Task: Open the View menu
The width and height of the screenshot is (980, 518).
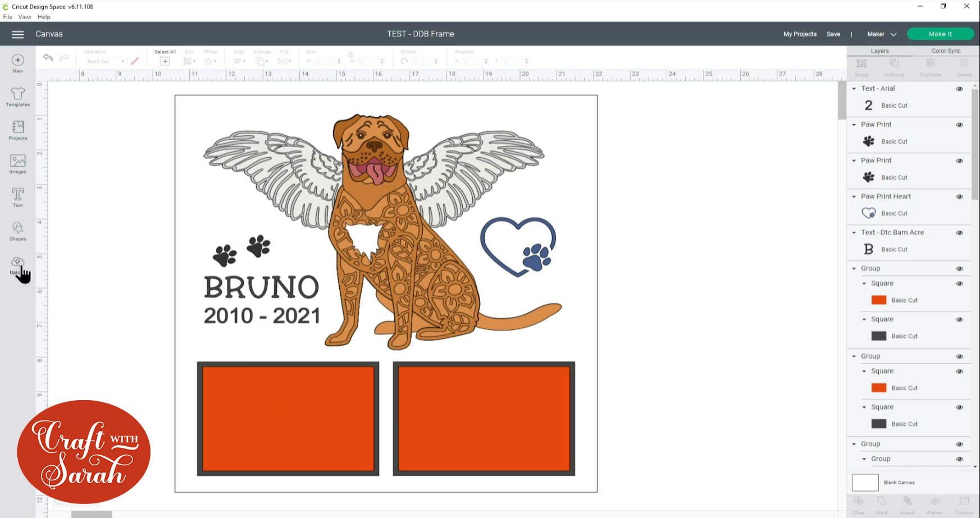Action: (x=25, y=17)
